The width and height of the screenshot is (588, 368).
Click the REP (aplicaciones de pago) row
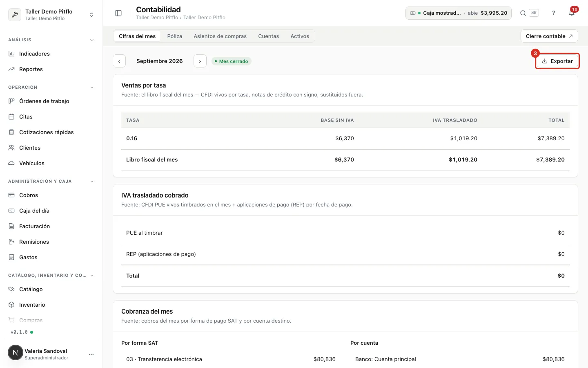[x=345, y=254]
